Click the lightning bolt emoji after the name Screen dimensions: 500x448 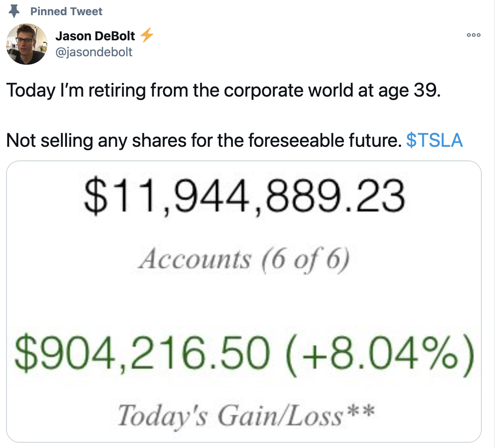pyautogui.click(x=146, y=35)
